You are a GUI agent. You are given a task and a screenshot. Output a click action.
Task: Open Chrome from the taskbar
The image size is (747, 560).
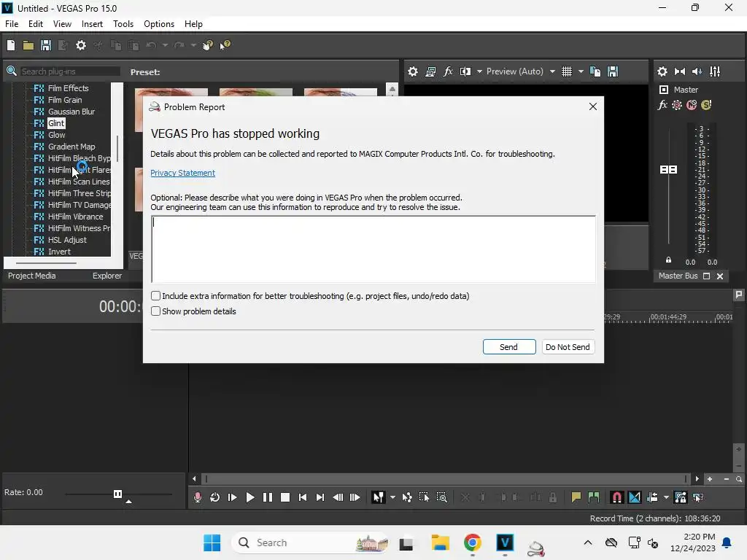pos(472,542)
